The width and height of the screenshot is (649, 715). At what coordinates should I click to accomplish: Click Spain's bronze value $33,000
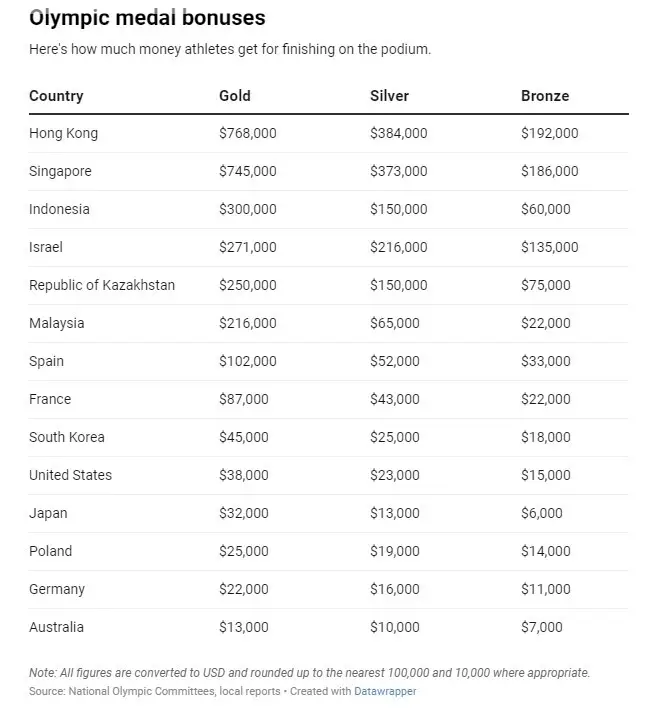(x=545, y=361)
